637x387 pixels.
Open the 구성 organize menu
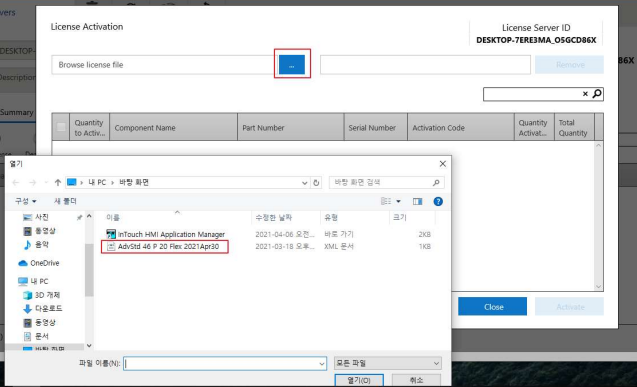pyautogui.click(x=26, y=201)
